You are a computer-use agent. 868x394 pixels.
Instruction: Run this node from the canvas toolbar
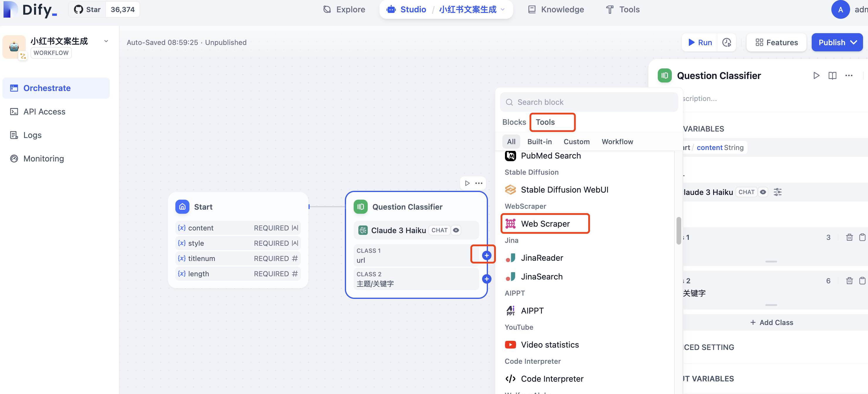coord(467,183)
